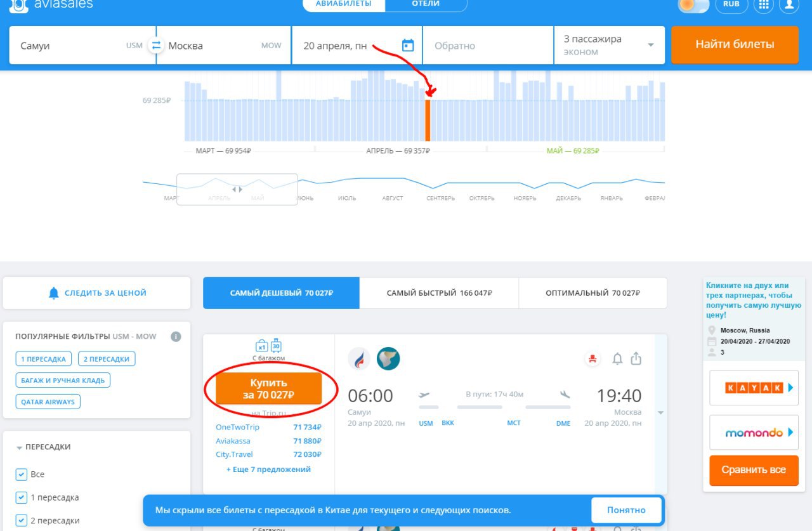The height and width of the screenshot is (531, 812).
Task: Click 'Май — 69 285₽' month label
Action: point(573,151)
